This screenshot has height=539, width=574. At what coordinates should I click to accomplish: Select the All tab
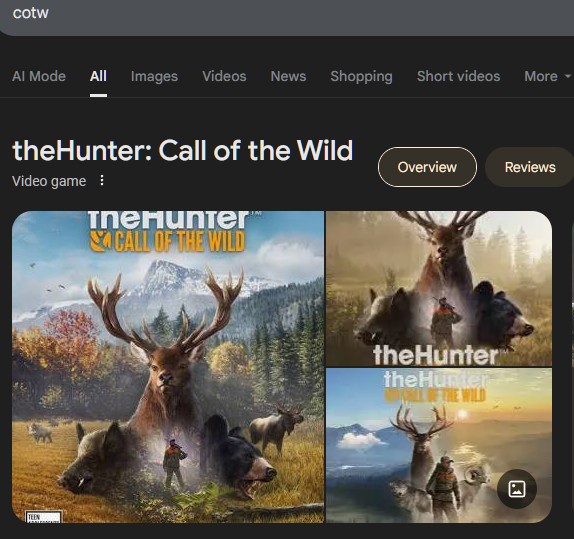point(98,76)
